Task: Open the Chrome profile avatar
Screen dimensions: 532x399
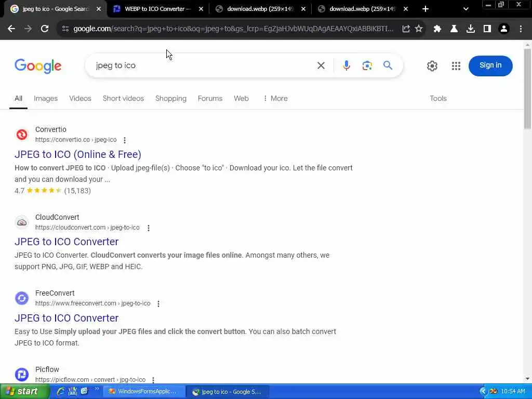Action: [x=504, y=29]
